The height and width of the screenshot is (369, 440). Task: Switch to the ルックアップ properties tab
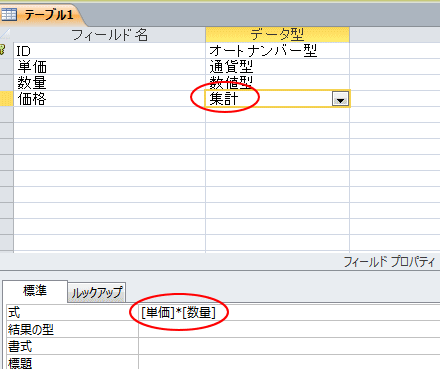[97, 293]
